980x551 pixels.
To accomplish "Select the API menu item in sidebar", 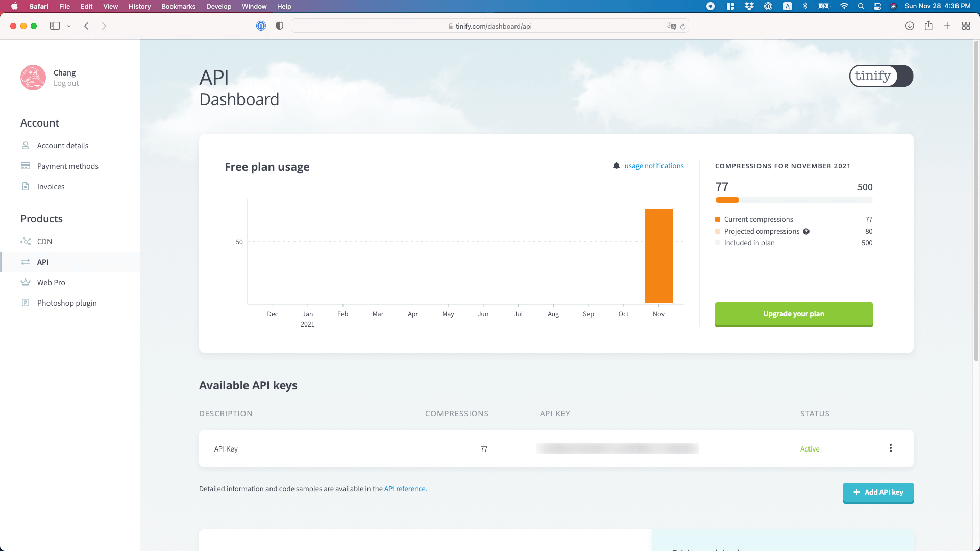I will coord(42,262).
